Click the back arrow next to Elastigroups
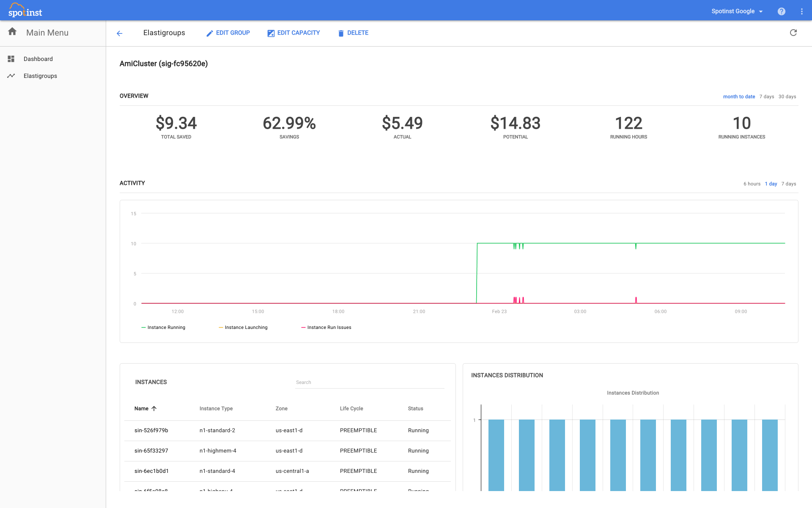The width and height of the screenshot is (812, 508). point(120,33)
